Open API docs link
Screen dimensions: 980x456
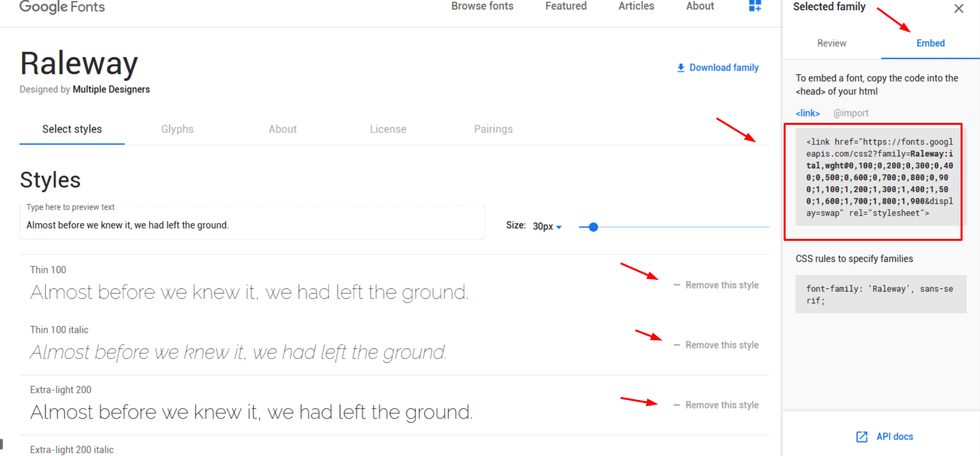tap(895, 436)
